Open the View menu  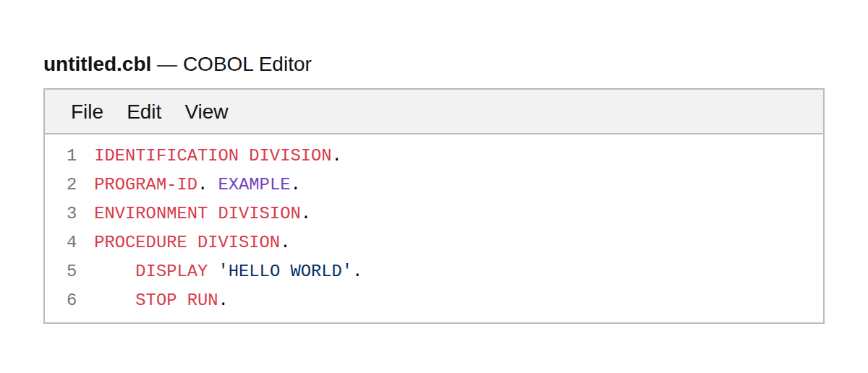click(206, 112)
